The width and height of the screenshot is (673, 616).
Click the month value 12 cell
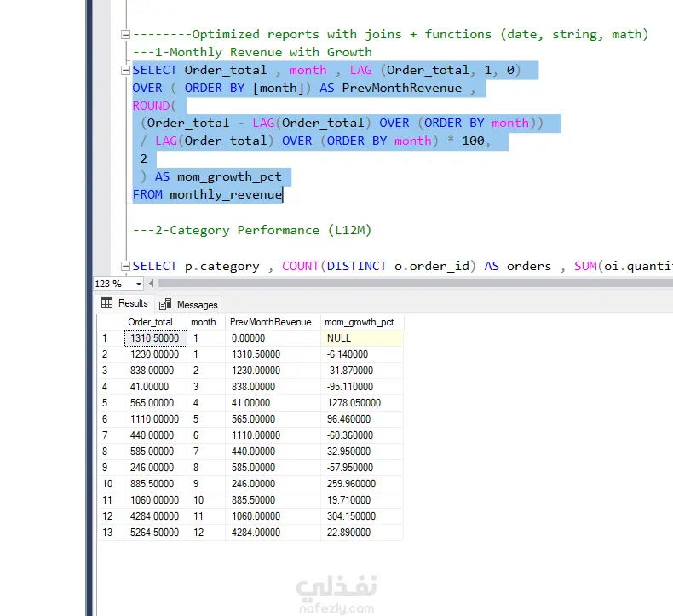tap(206, 533)
